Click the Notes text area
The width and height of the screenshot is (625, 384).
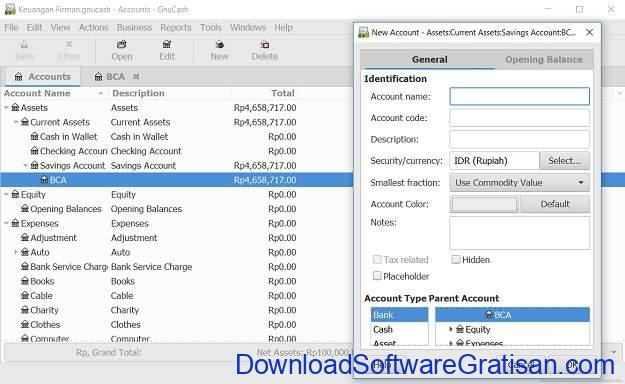(519, 233)
